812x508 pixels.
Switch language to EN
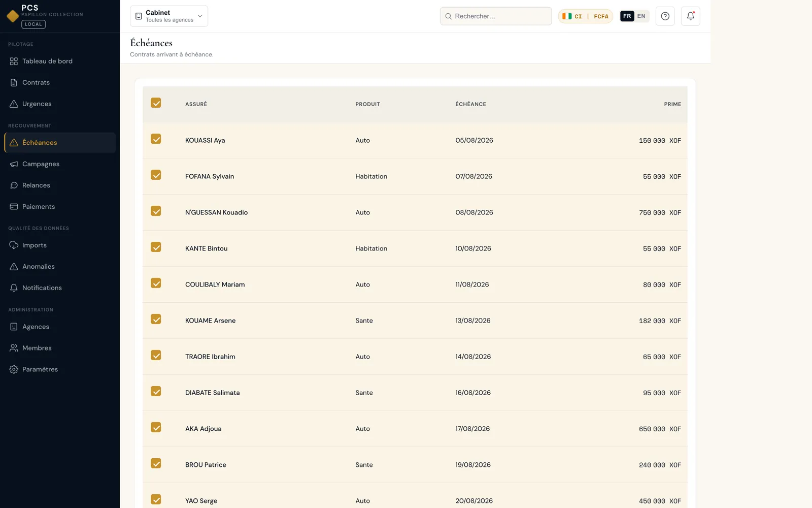[641, 16]
